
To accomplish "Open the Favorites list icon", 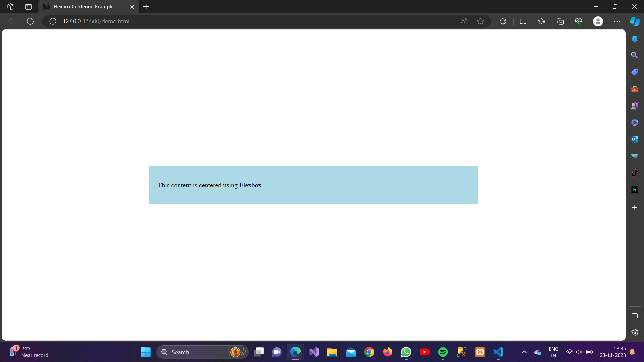I will pos(542,21).
